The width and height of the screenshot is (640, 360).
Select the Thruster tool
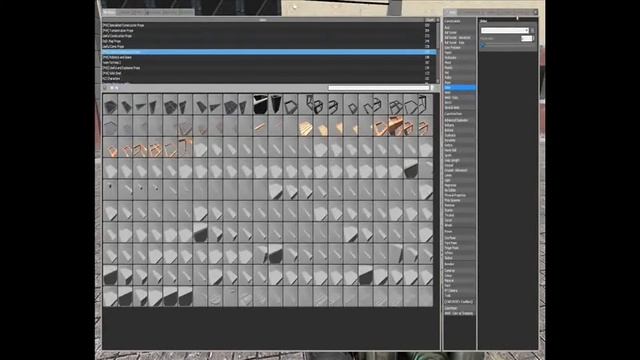(x=460, y=215)
